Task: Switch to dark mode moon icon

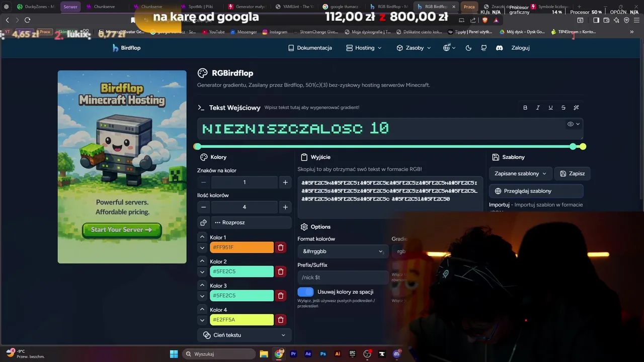Action: [468, 48]
